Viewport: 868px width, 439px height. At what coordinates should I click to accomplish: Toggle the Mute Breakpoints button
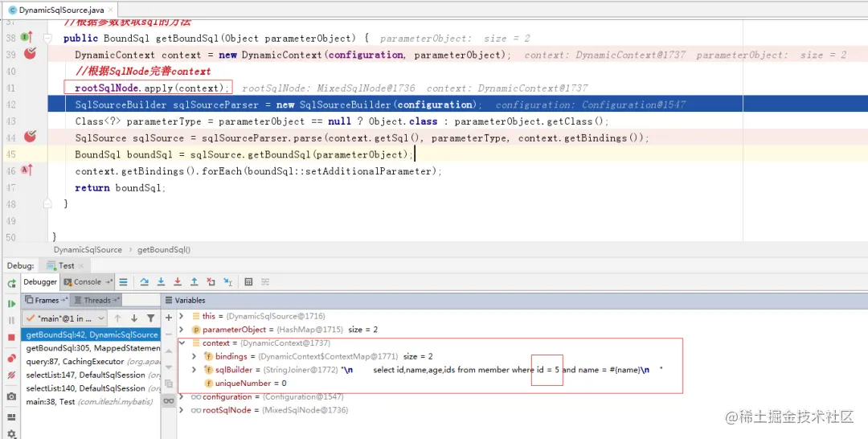tap(11, 375)
